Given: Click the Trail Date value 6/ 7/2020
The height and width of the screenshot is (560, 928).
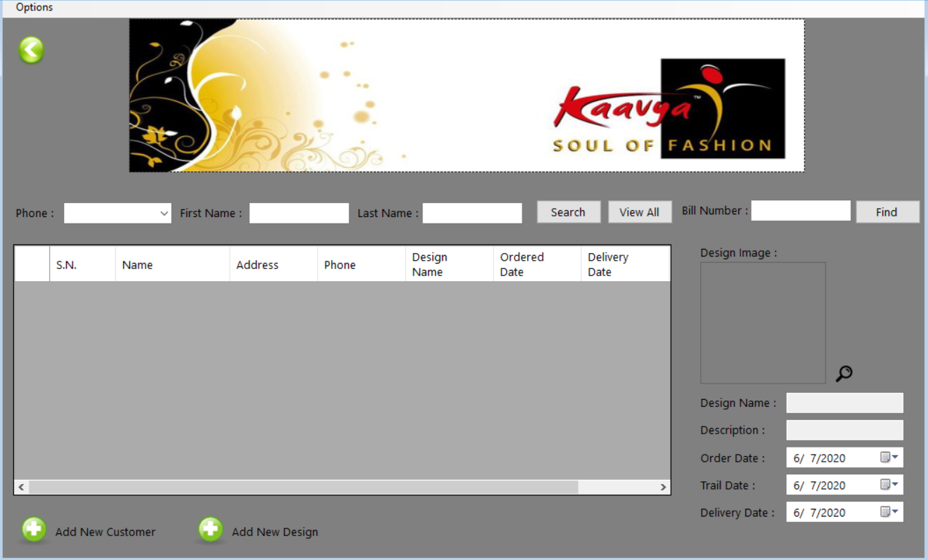Looking at the screenshot, I should [x=819, y=486].
